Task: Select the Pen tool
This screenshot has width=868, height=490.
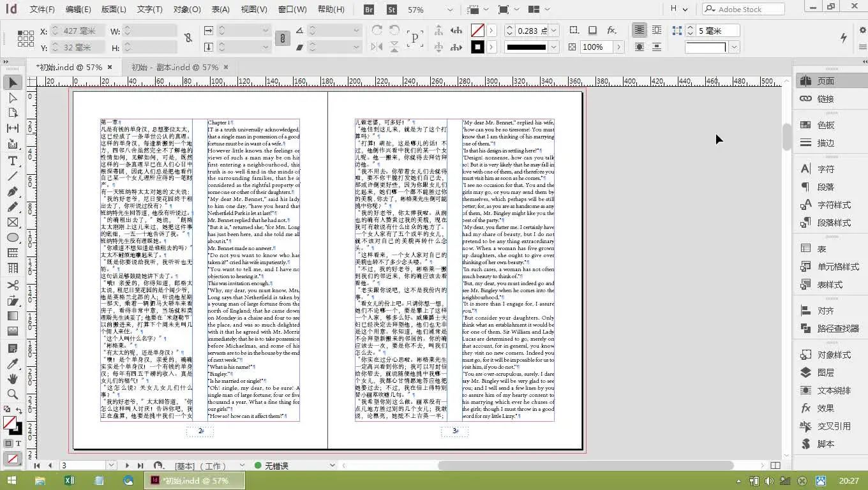Action: [x=13, y=191]
